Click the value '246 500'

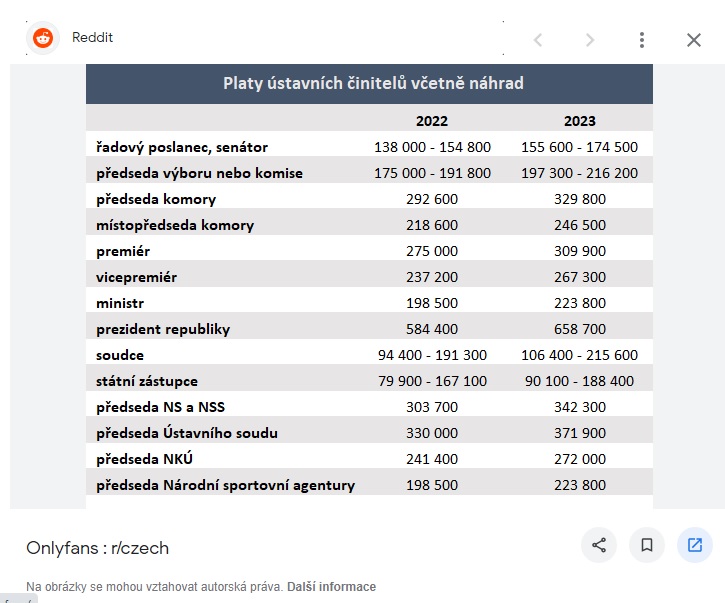click(x=580, y=225)
